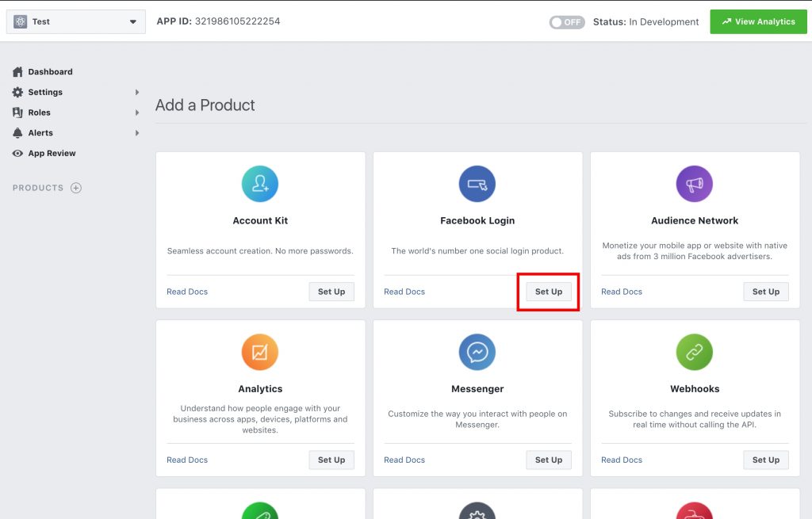This screenshot has width=812, height=519.
Task: Open Roles in the sidebar
Action: point(40,113)
